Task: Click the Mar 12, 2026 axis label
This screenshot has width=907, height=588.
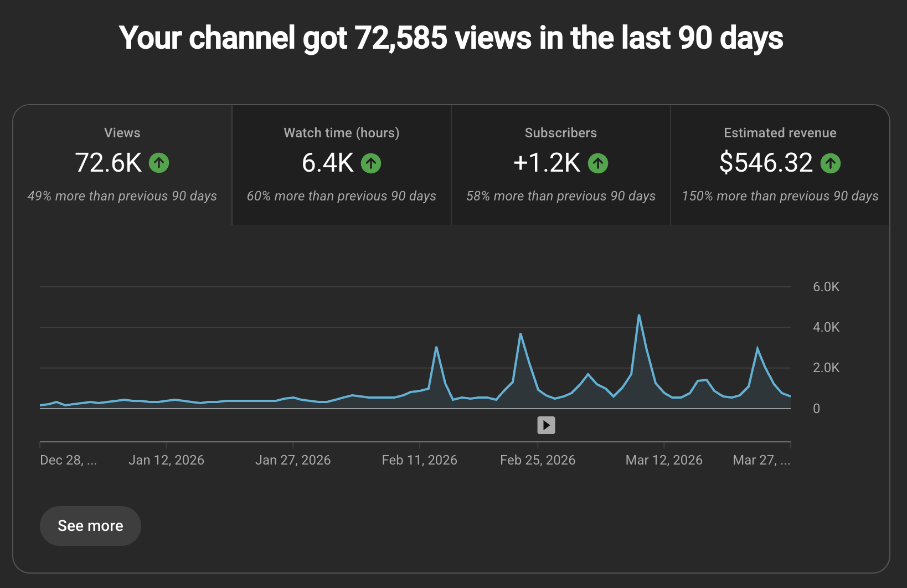Action: (x=664, y=460)
